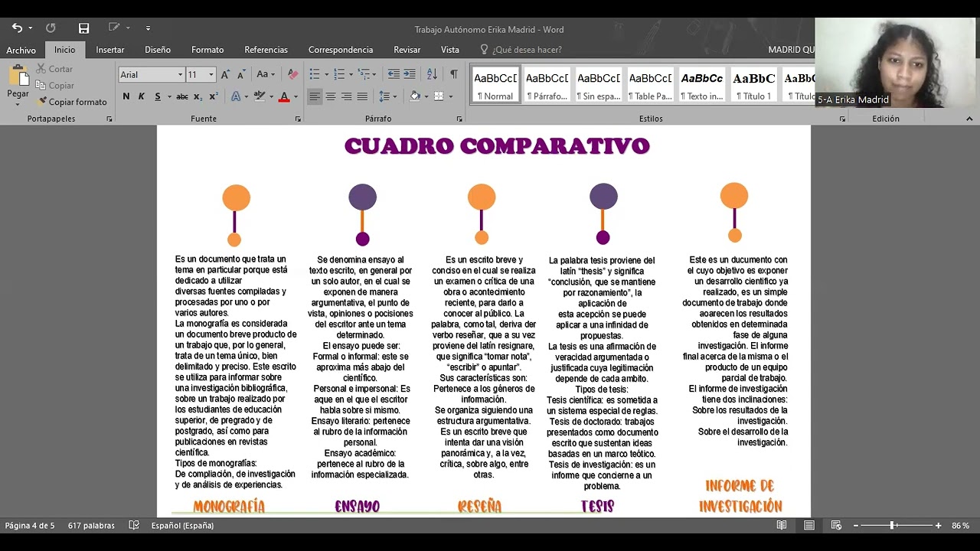
Task: Click Español (España) language indicator
Action: 182,526
